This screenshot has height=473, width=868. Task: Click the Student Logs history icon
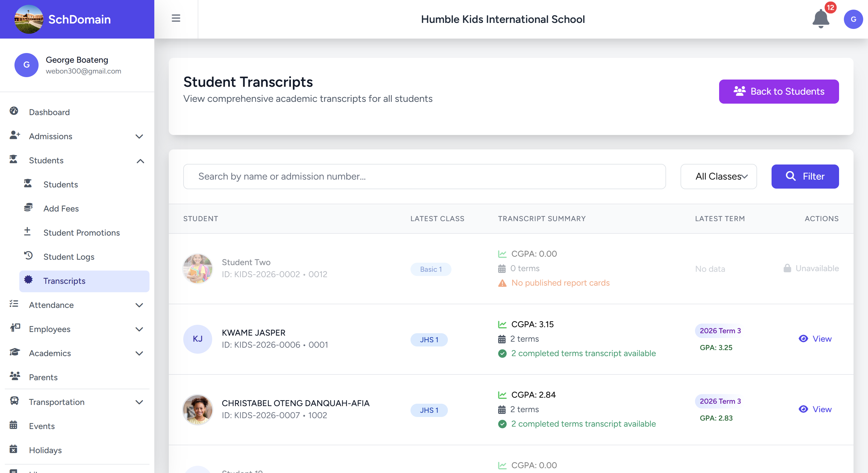(28, 256)
